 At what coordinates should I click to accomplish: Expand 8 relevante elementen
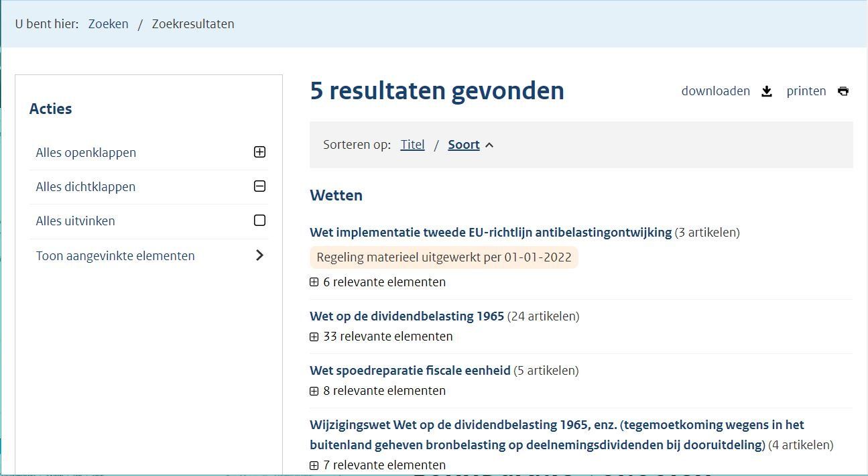tap(377, 391)
